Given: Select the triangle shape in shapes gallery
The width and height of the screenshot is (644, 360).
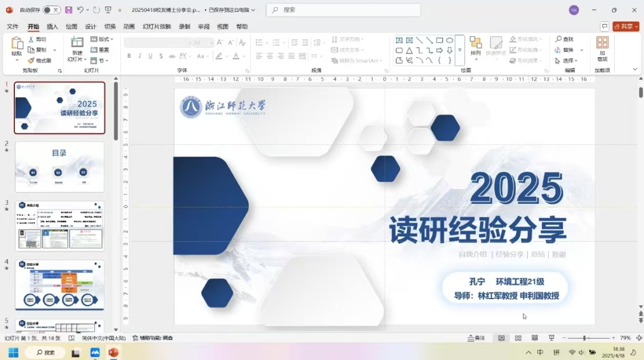Looking at the screenshot, I should pos(409,51).
